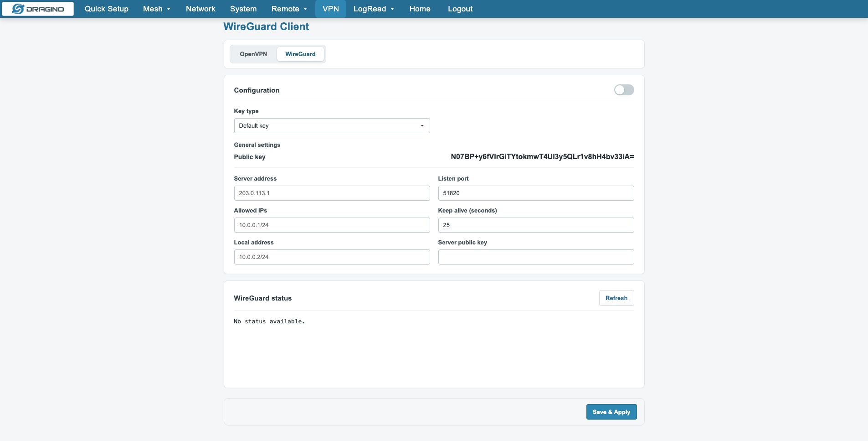Click the Dragino logo

[38, 9]
